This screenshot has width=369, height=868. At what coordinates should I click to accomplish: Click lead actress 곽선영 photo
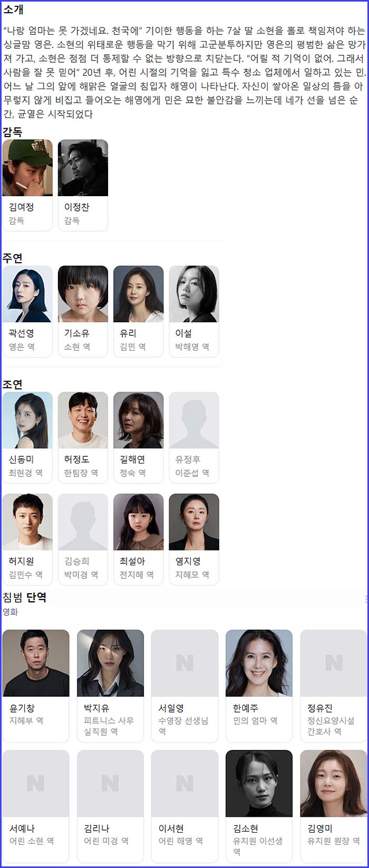27,294
